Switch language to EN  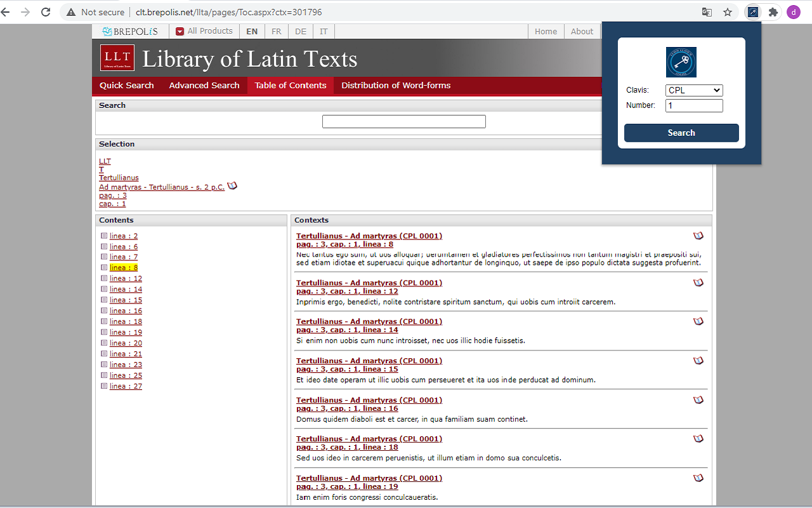pyautogui.click(x=252, y=31)
